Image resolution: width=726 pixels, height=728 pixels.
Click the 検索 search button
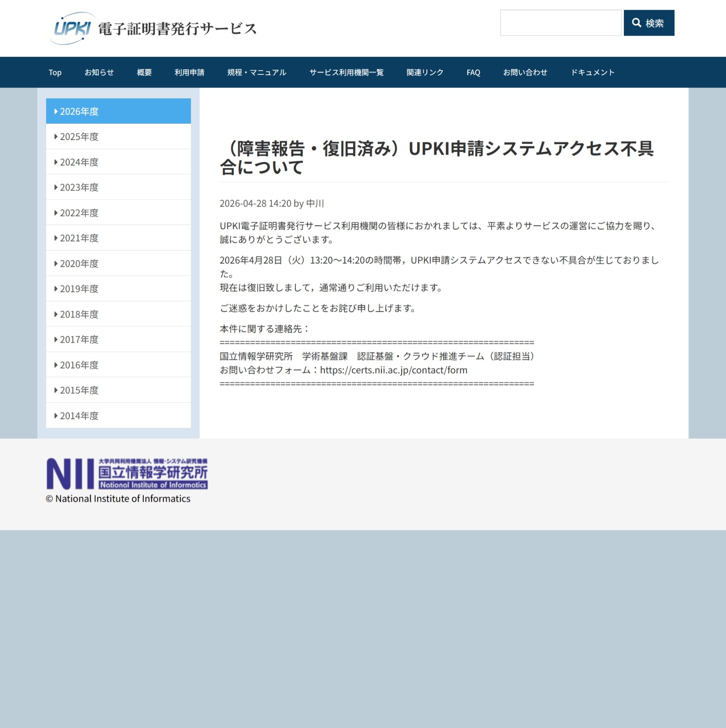coord(648,23)
